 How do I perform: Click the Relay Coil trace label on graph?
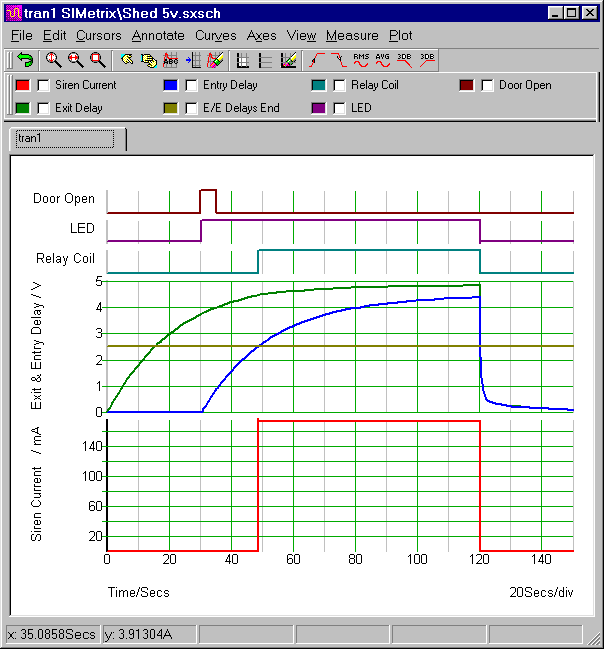65,258
